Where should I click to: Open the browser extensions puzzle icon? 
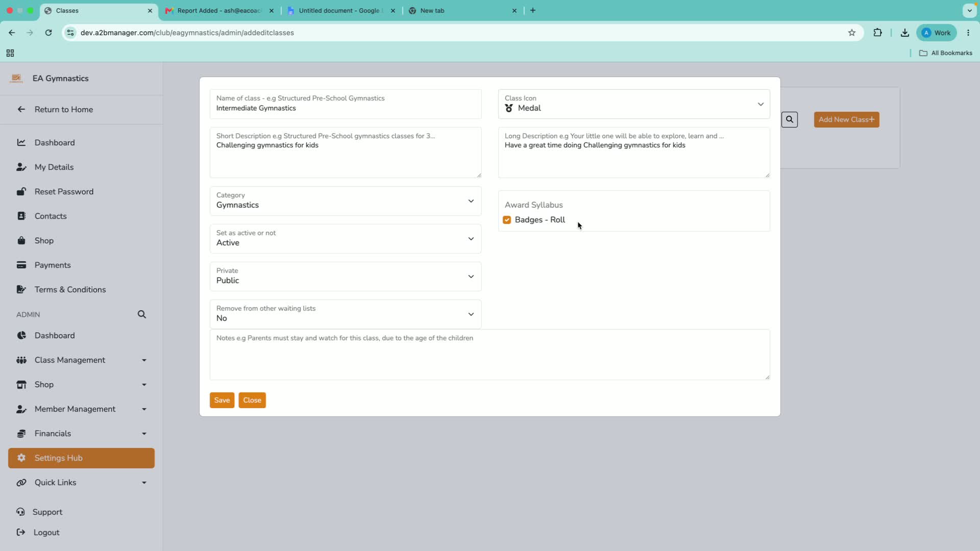(x=878, y=33)
